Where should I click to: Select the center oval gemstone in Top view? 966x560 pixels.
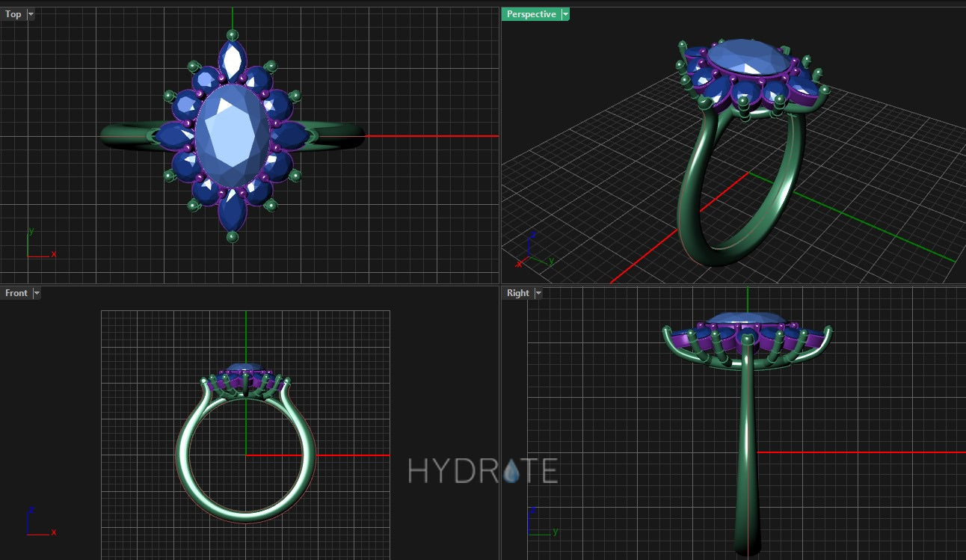pyautogui.click(x=231, y=136)
